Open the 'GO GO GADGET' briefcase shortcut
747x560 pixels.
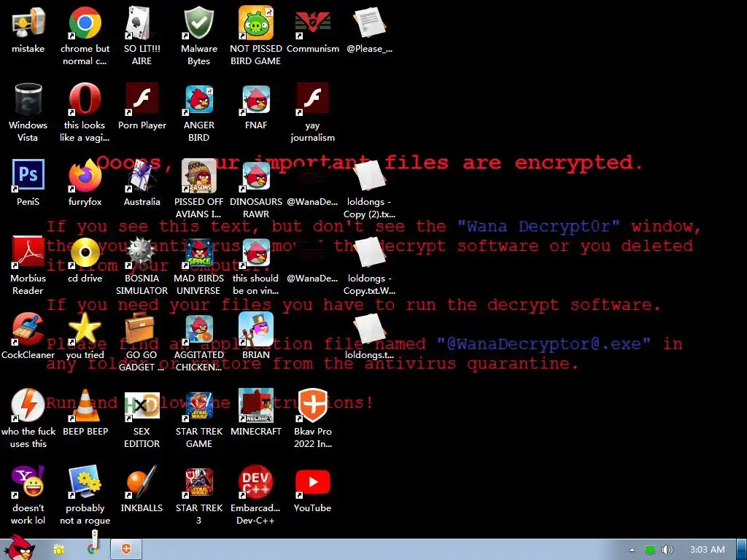(142, 330)
